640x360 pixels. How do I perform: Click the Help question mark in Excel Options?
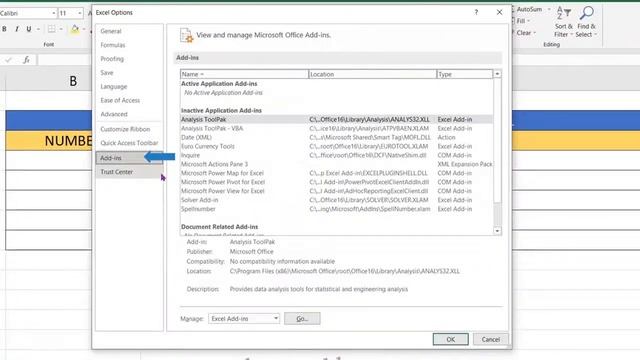(476, 12)
